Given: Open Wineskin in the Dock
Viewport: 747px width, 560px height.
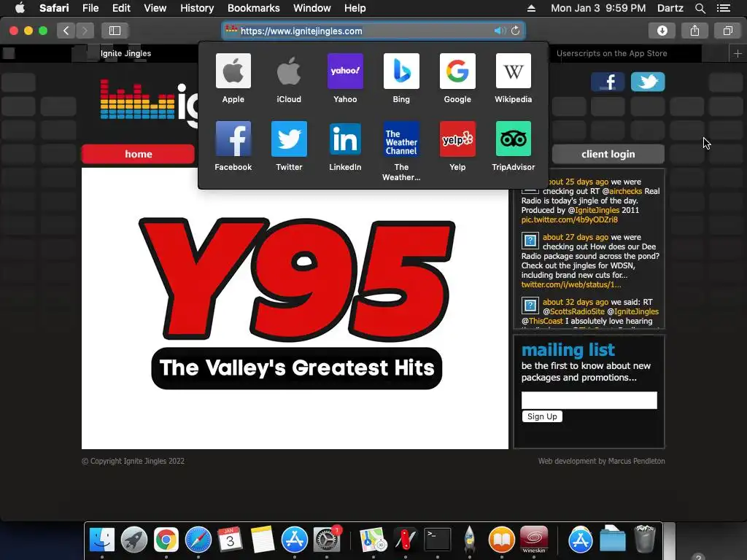Looking at the screenshot, I should [534, 540].
